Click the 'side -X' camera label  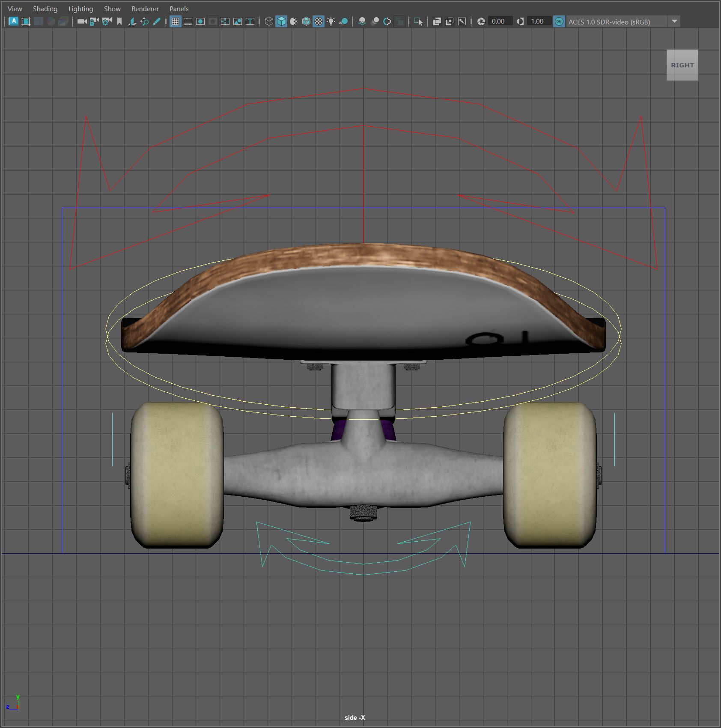[355, 718]
